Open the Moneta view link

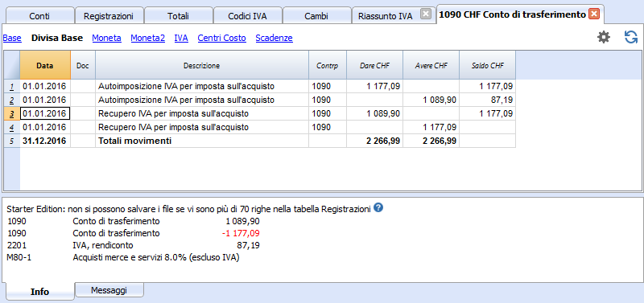point(106,38)
